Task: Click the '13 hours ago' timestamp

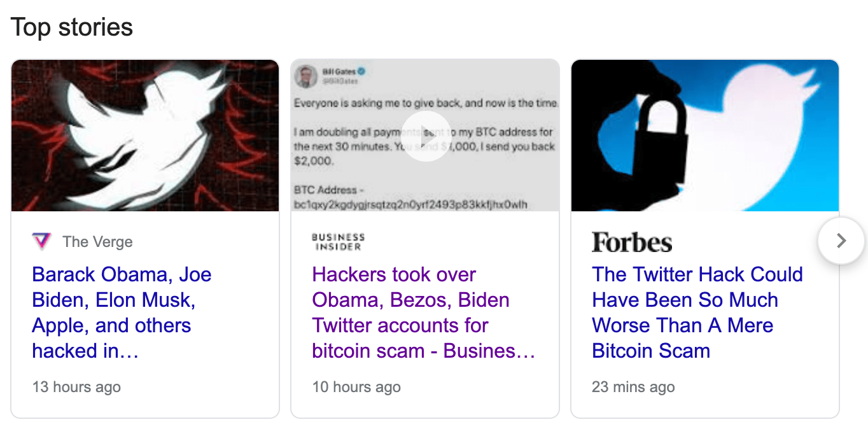Action: [76, 386]
